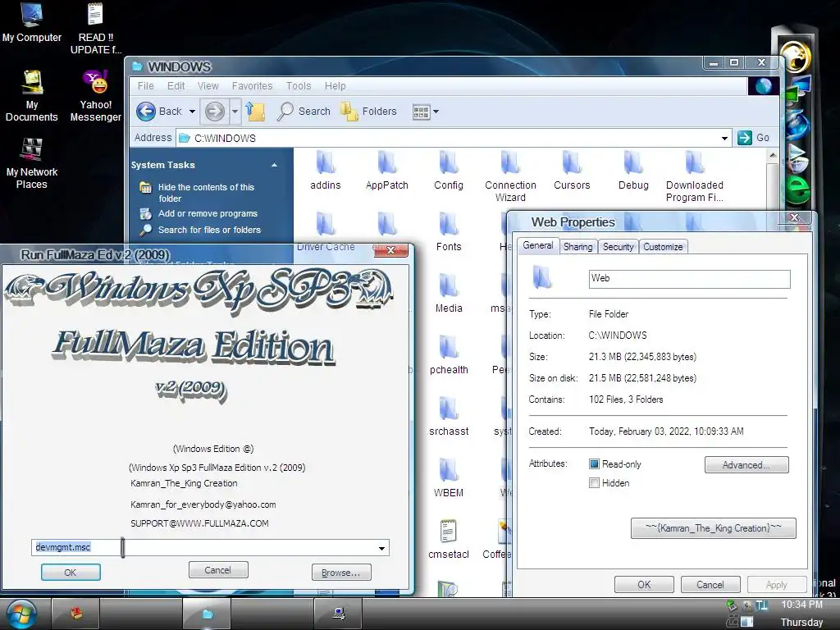The height and width of the screenshot is (630, 840).
Task: Click the Forward arrow icon in explorer toolbar
Action: pos(214,112)
